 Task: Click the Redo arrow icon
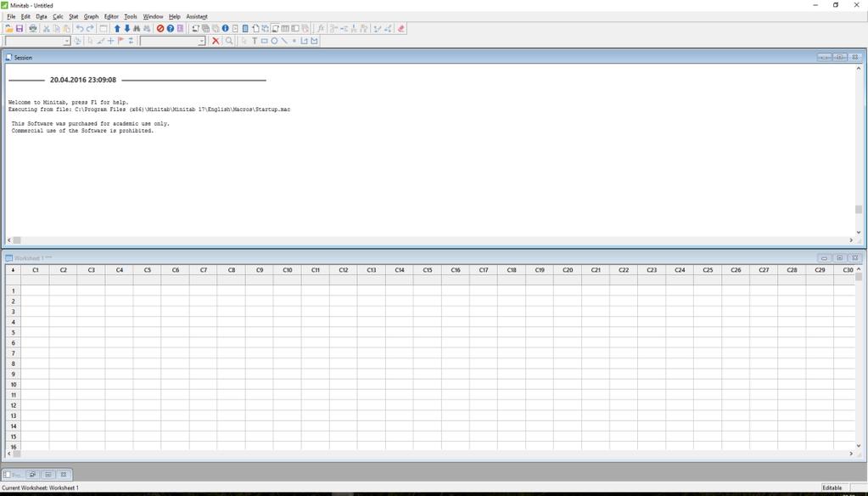(90, 28)
